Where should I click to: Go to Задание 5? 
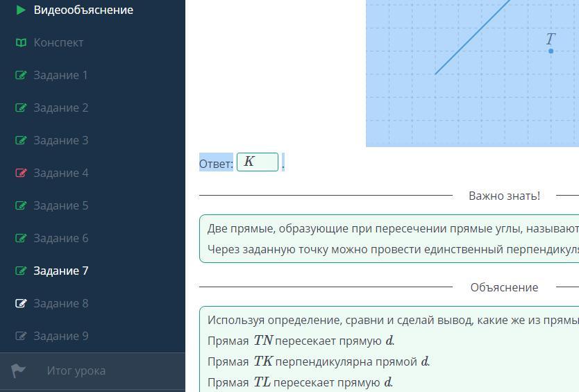61,205
